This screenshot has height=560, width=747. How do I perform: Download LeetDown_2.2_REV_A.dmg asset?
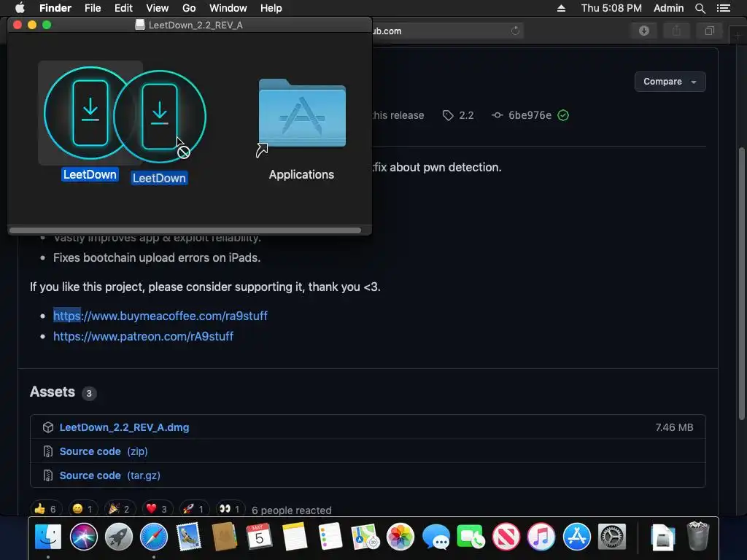click(124, 427)
